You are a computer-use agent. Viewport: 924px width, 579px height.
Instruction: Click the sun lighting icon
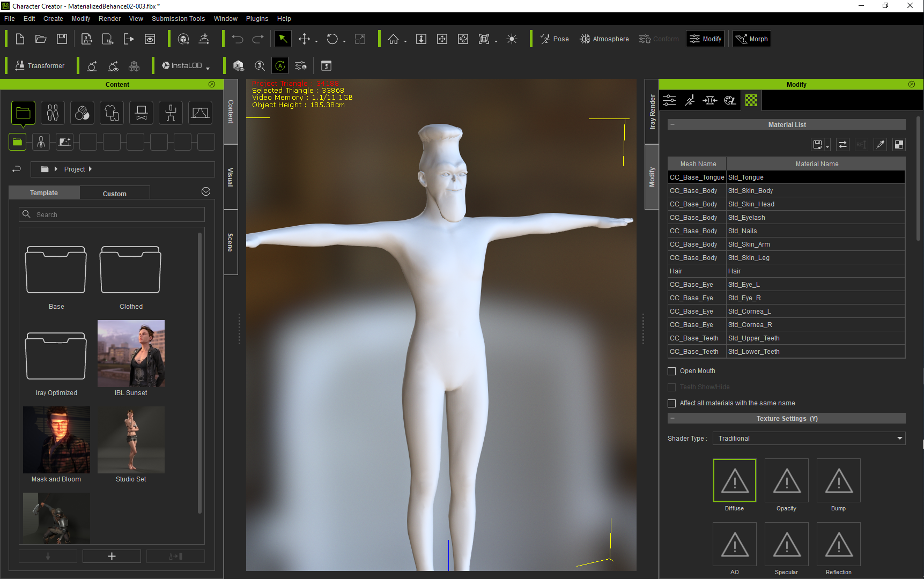coord(512,39)
